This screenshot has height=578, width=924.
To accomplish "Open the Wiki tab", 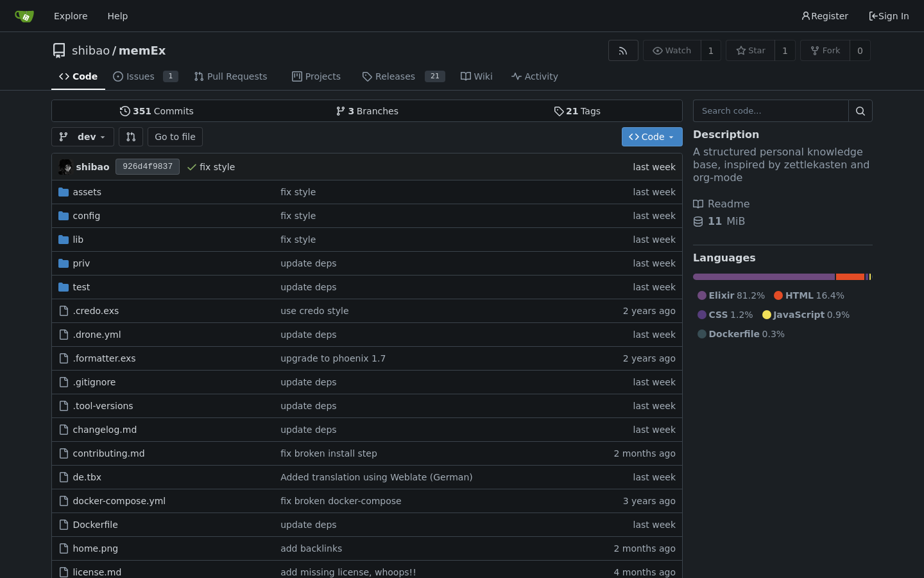I will click(x=477, y=76).
